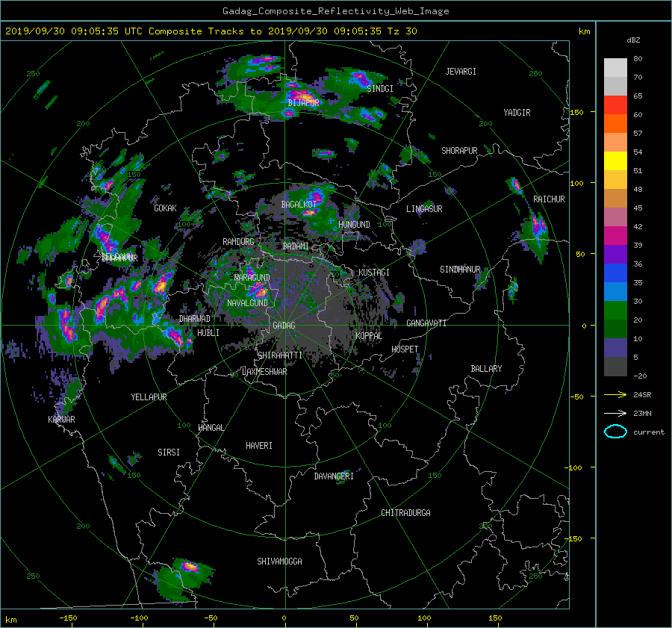Click the UTC Composite Tracks timestamp header
The height and width of the screenshot is (628, 672).
pos(211,31)
